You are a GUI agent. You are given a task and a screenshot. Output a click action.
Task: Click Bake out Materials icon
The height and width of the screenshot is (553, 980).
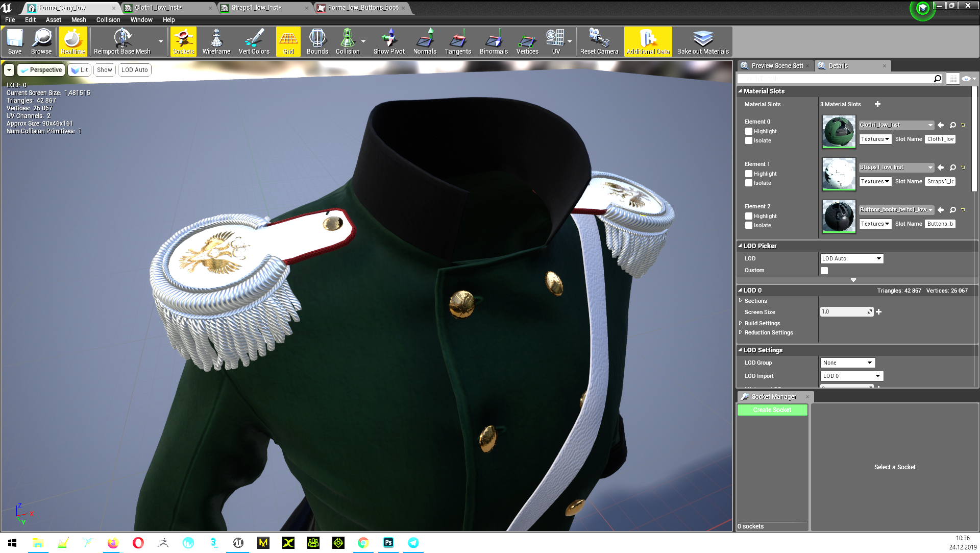[703, 41]
